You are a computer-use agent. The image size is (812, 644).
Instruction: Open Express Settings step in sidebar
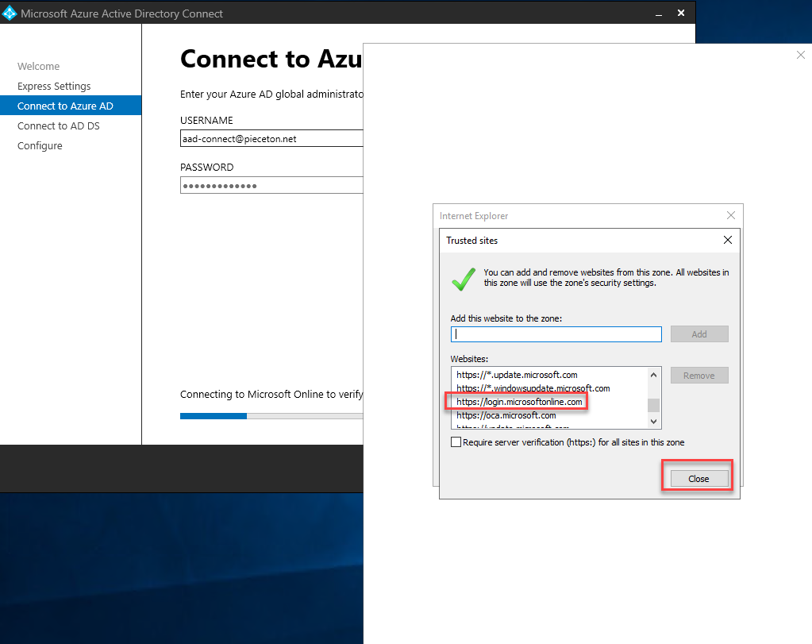pos(54,86)
